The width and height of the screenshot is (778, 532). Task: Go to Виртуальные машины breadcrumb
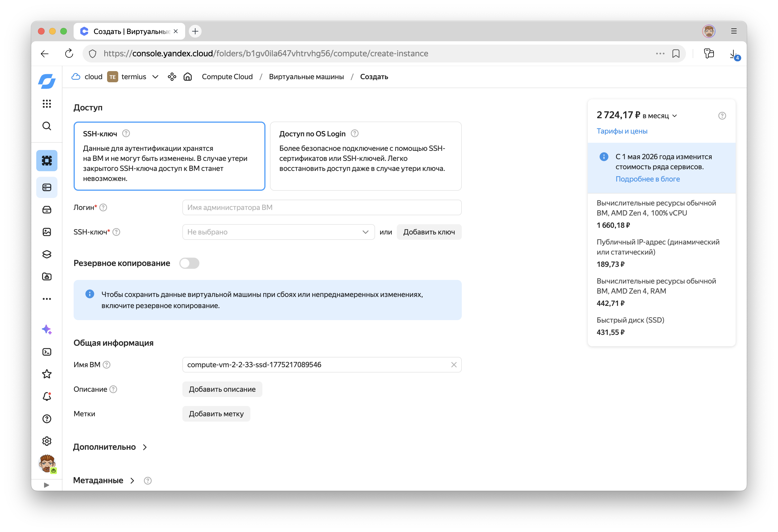306,77
